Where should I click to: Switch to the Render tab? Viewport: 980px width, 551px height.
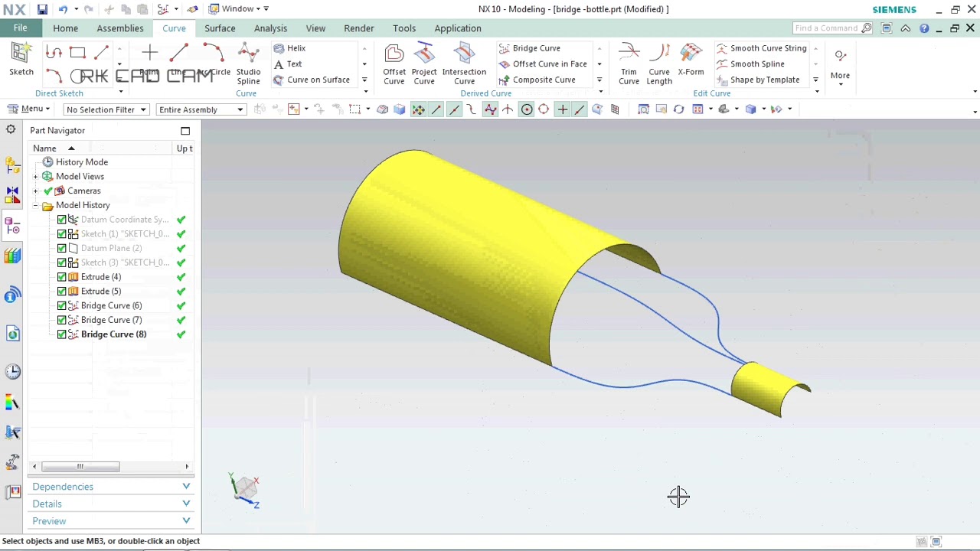(359, 28)
